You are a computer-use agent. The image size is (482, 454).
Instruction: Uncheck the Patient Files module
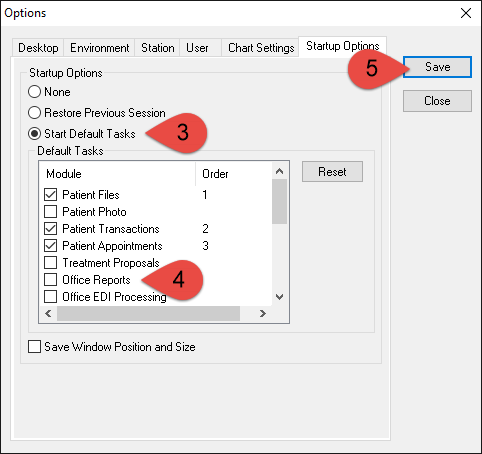tap(50, 195)
